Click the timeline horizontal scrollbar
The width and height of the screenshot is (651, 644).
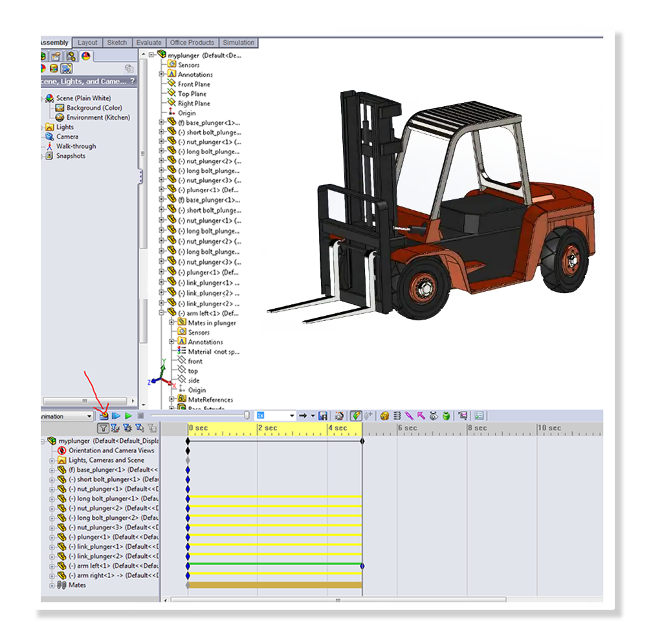pyautogui.click(x=338, y=599)
